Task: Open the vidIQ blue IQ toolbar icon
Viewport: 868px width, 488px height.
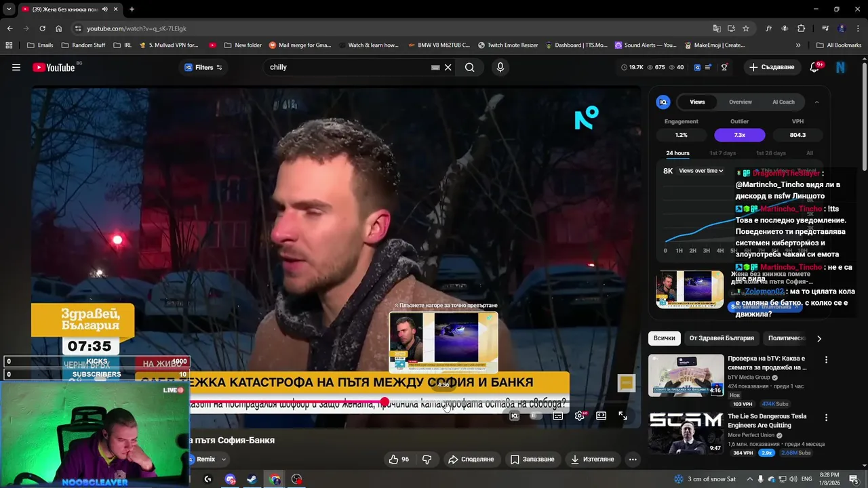Action: [x=696, y=67]
